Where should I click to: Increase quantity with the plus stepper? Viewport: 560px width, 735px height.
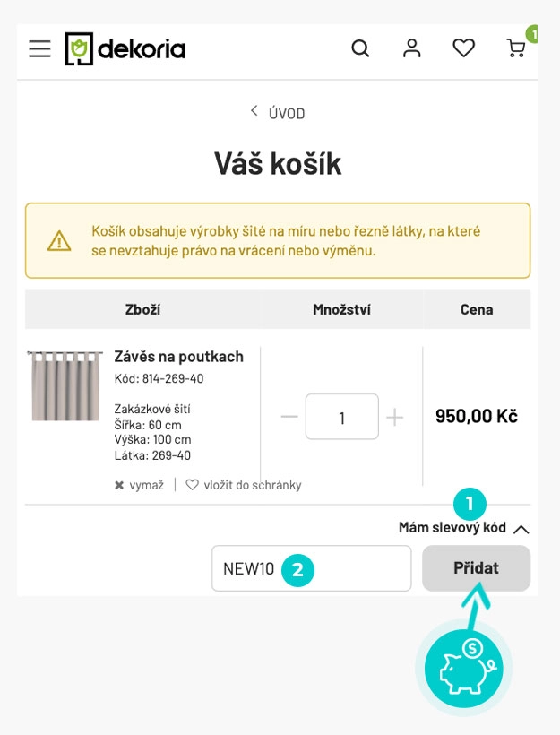click(x=395, y=416)
